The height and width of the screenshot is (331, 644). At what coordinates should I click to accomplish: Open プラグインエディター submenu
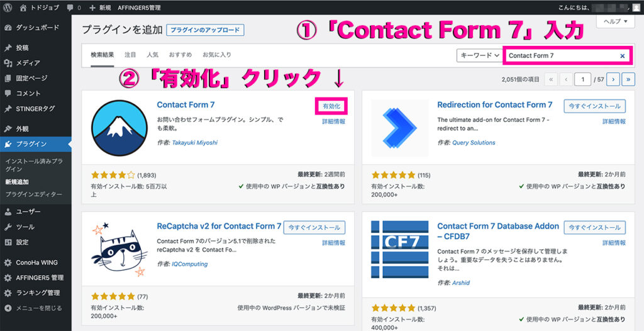[34, 194]
